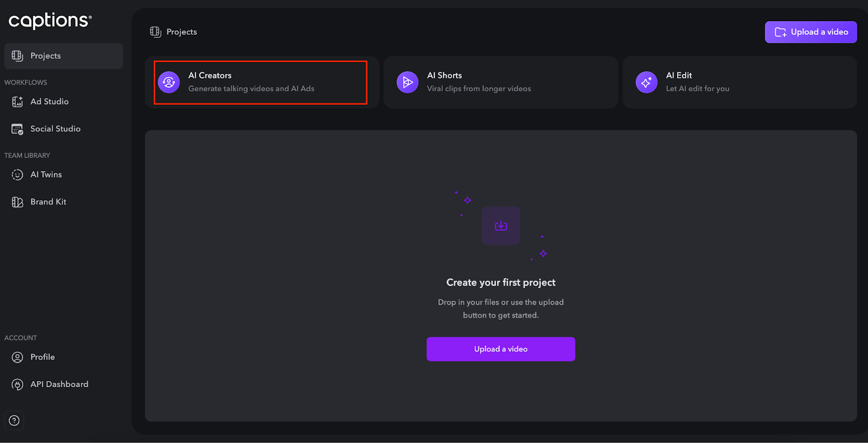Click the WORKFLOWS section label

[x=25, y=83]
